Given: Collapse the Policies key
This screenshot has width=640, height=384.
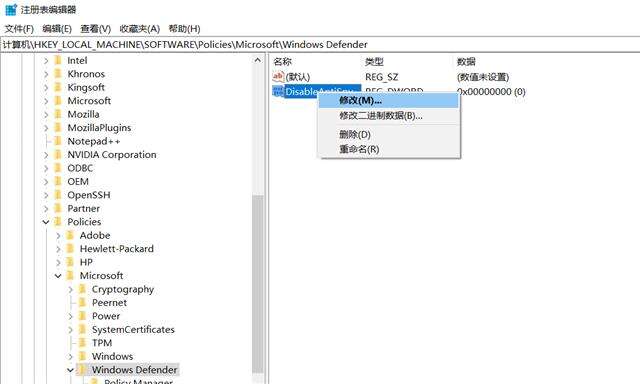Looking at the screenshot, I should 46,222.
